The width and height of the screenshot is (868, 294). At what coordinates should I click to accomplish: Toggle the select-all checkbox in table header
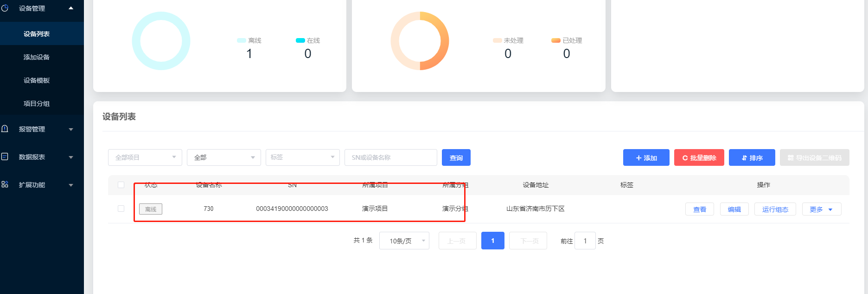[x=121, y=185]
